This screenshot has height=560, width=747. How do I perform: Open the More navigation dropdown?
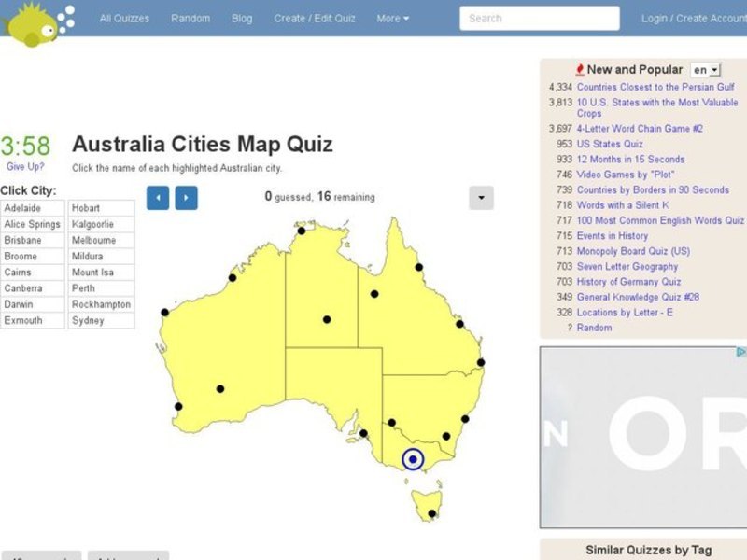[391, 18]
